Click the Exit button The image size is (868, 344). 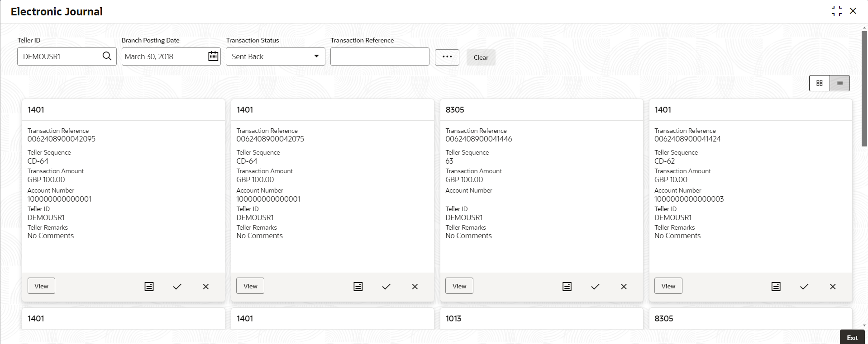(x=852, y=337)
